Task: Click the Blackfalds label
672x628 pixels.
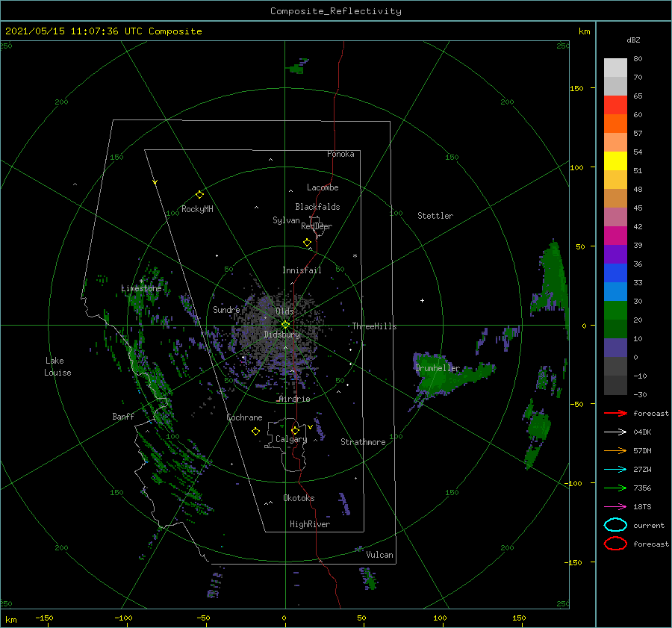Action: [x=317, y=207]
